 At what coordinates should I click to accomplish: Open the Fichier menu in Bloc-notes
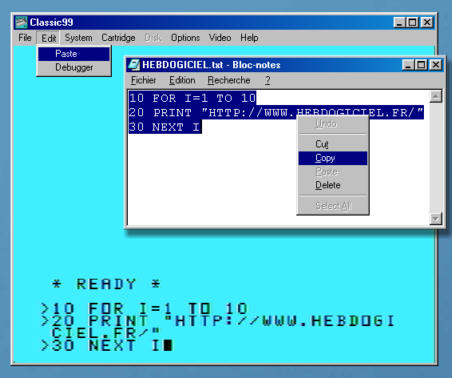tap(143, 80)
